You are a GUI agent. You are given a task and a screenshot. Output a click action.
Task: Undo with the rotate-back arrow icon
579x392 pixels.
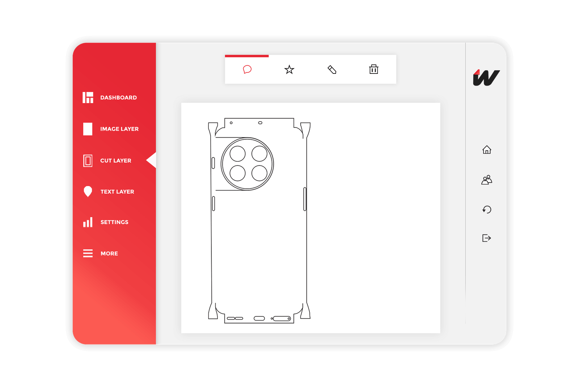(487, 210)
